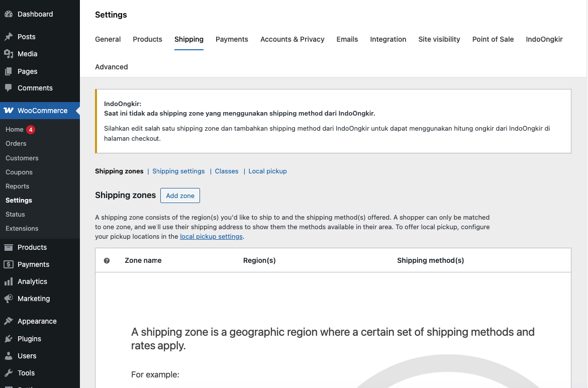Viewport: 588px width, 388px height.
Task: Click the WooCommerce logo icon
Action: pos(9,111)
